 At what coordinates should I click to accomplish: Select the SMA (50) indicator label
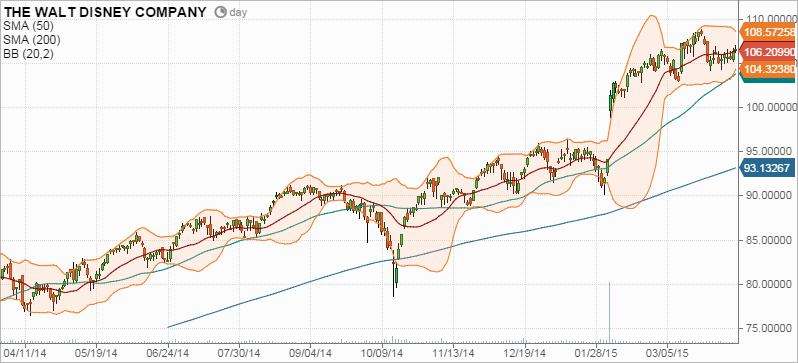point(28,26)
